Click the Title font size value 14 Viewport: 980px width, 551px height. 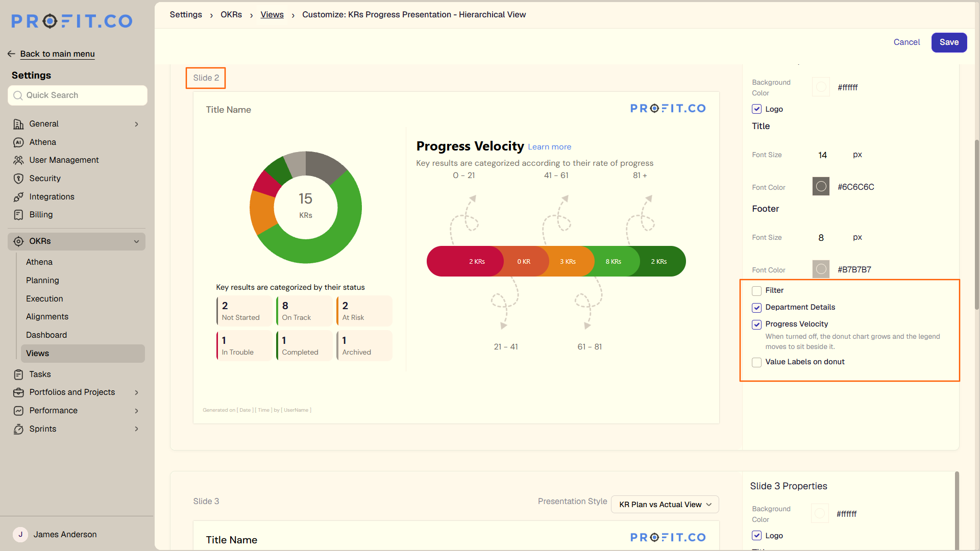(x=822, y=155)
